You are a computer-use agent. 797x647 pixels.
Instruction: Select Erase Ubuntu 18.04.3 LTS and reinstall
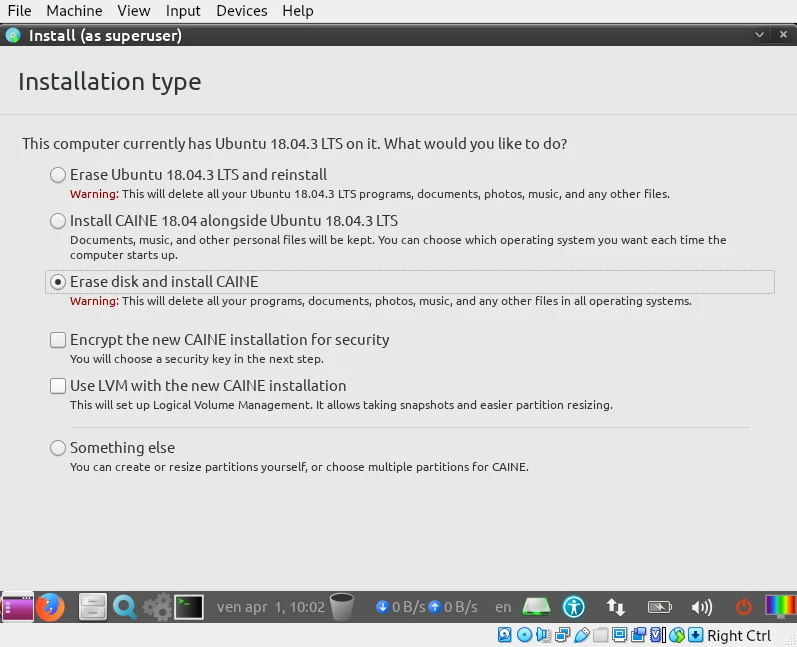59,175
